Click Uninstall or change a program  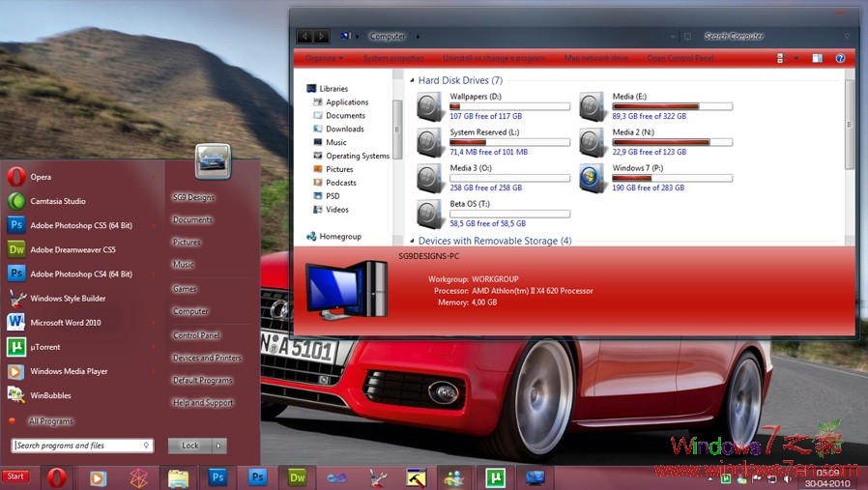coord(493,58)
